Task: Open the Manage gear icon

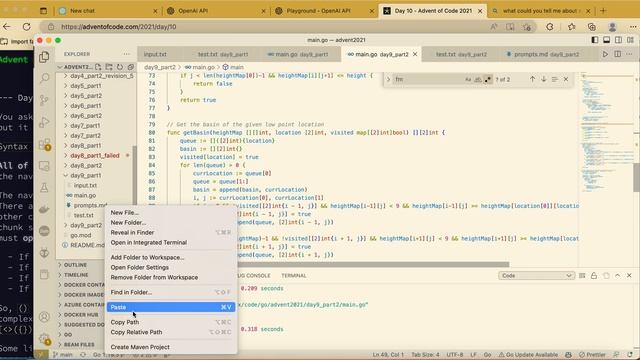Action: pyautogui.click(x=44, y=338)
